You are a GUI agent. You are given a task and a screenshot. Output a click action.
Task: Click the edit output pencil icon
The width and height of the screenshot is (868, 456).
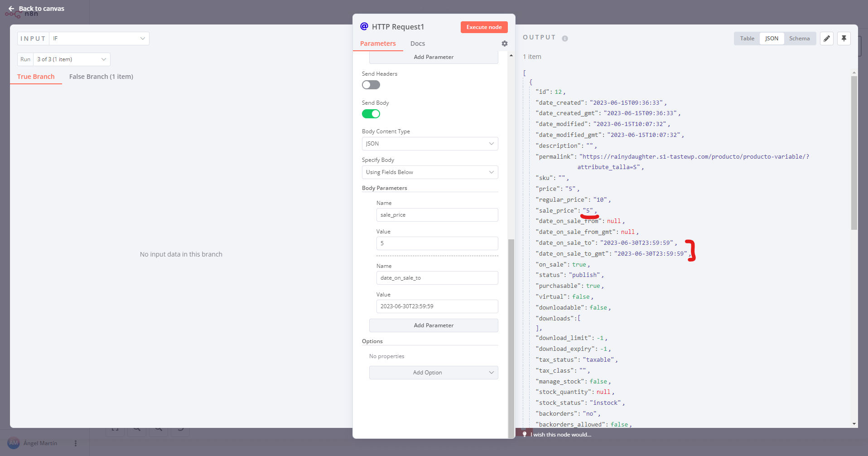[x=827, y=39]
